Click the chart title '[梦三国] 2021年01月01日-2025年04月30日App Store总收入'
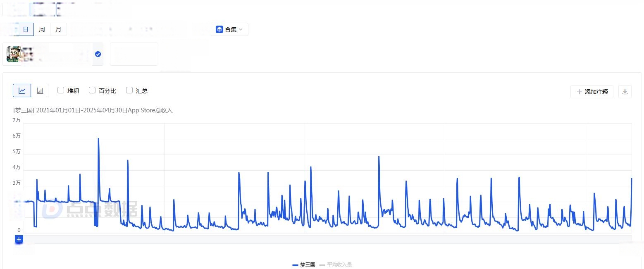Screen dimensions: 644x269 (93, 110)
